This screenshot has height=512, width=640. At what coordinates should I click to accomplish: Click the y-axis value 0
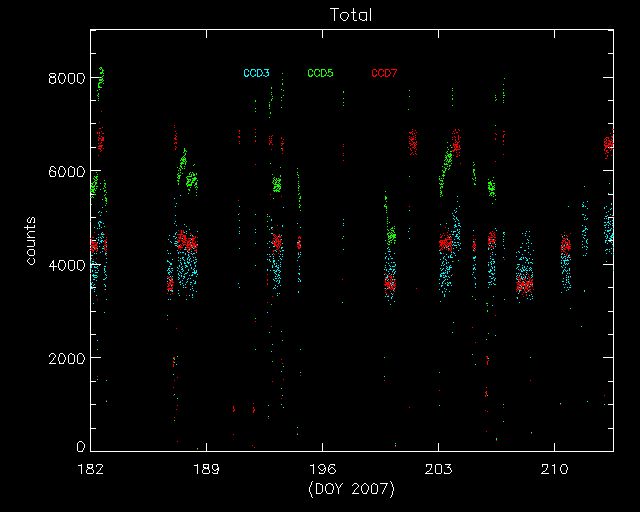pos(81,447)
